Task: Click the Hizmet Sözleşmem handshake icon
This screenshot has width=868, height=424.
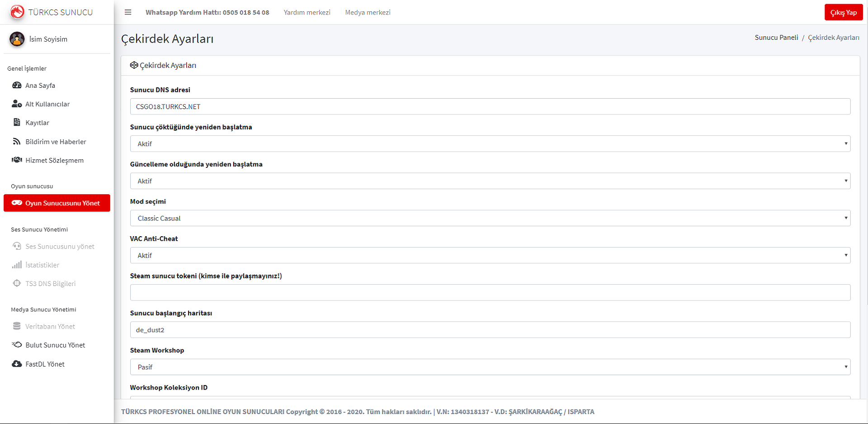Action: coord(17,160)
